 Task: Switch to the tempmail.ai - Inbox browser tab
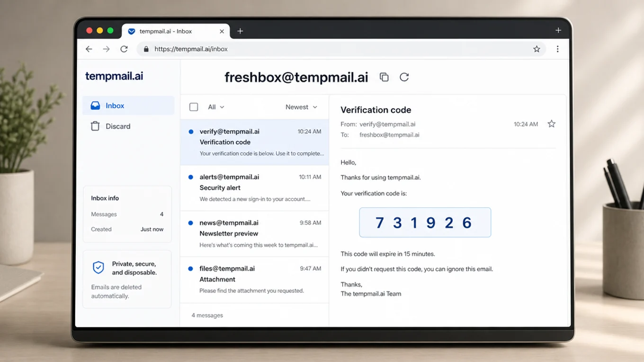pos(176,31)
